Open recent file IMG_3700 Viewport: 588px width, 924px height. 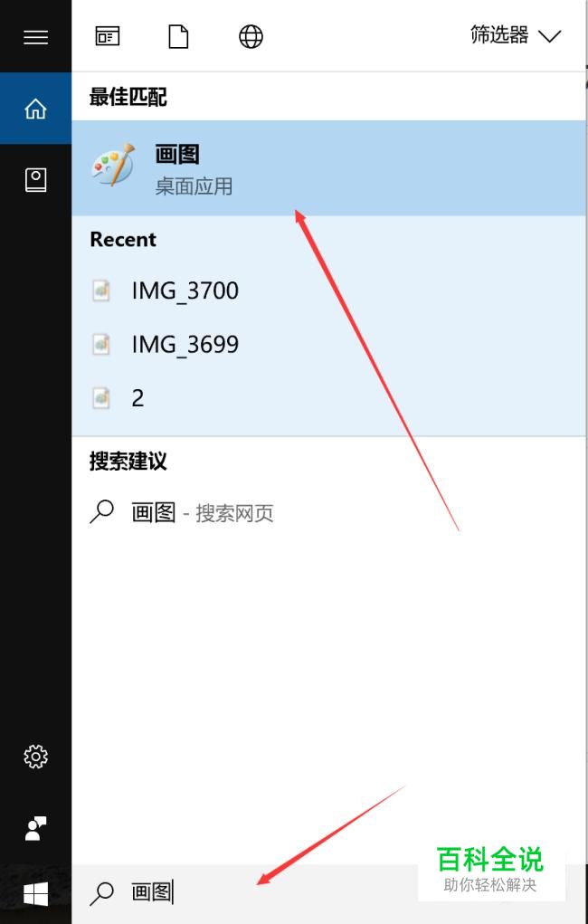click(x=328, y=291)
